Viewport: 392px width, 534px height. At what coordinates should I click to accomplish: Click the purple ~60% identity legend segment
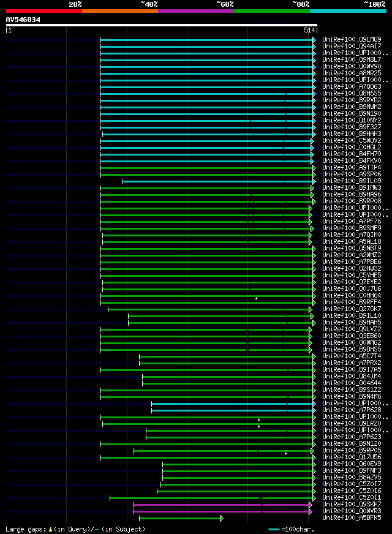pos(196,11)
